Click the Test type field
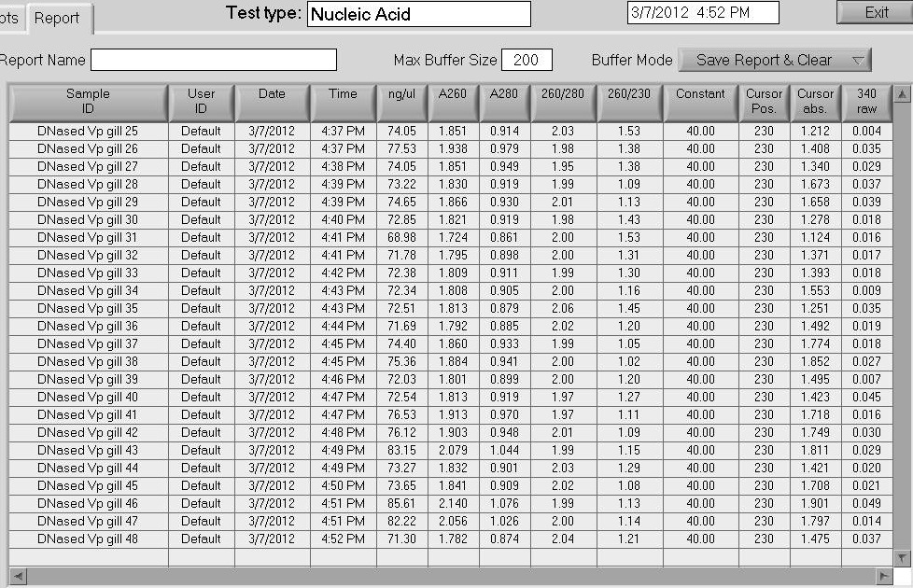This screenshot has width=913, height=588. [418, 14]
